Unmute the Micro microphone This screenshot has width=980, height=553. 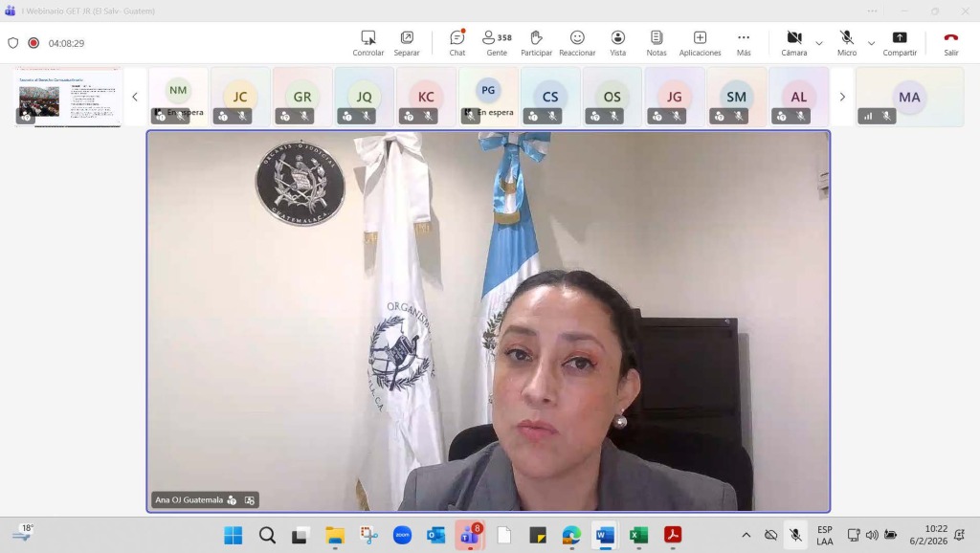pos(847,38)
